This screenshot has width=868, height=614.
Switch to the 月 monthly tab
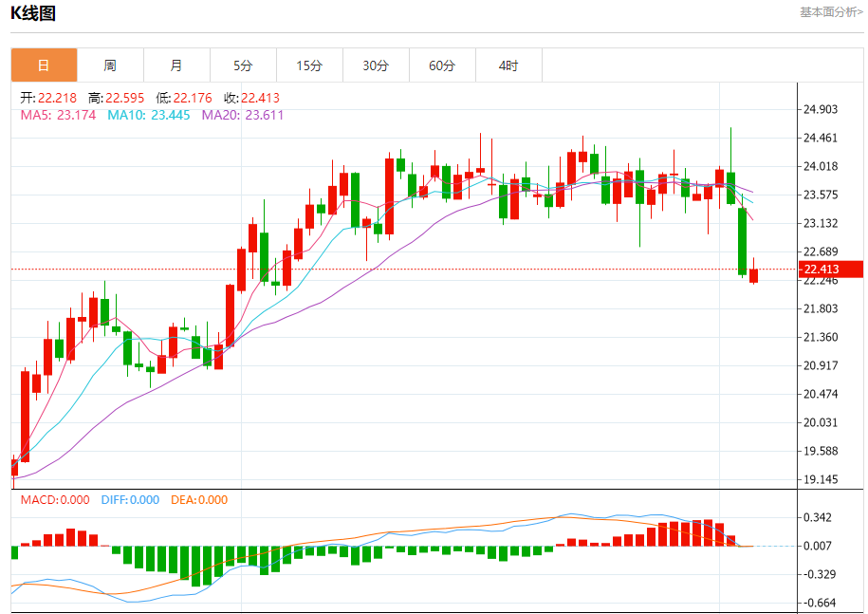[176, 65]
